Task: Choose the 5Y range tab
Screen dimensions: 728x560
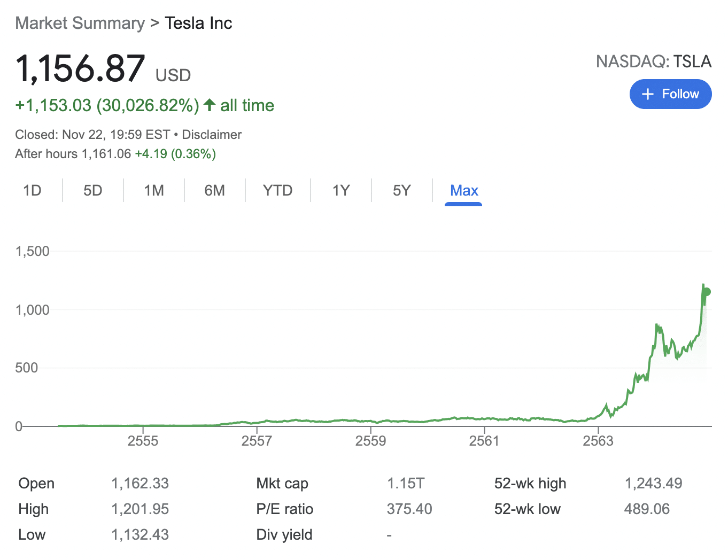Action: pyautogui.click(x=402, y=190)
